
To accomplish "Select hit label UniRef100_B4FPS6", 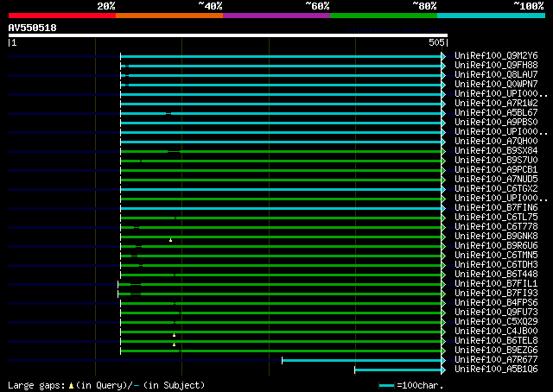I will point(496,303).
